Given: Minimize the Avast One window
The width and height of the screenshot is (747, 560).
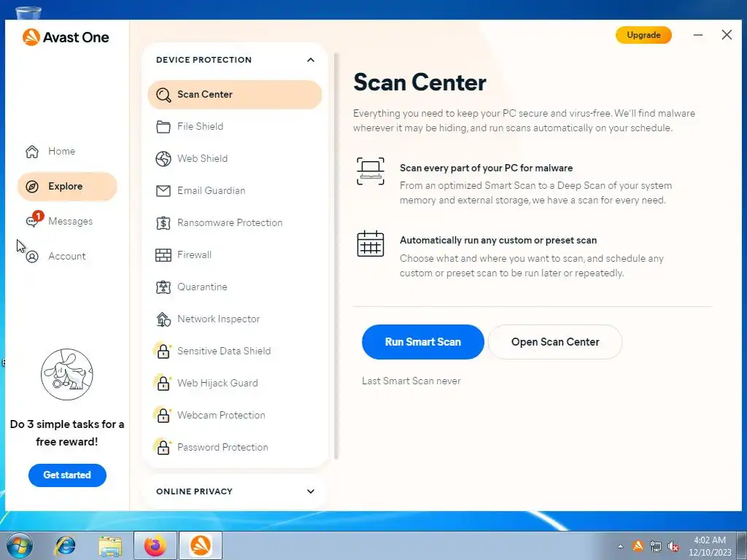Looking at the screenshot, I should click(x=698, y=35).
